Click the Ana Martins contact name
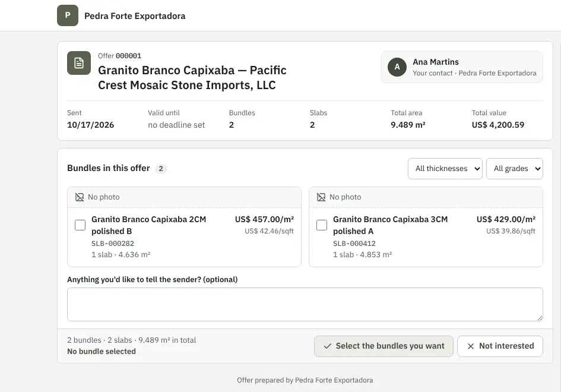The width and height of the screenshot is (561, 392). 436,62
